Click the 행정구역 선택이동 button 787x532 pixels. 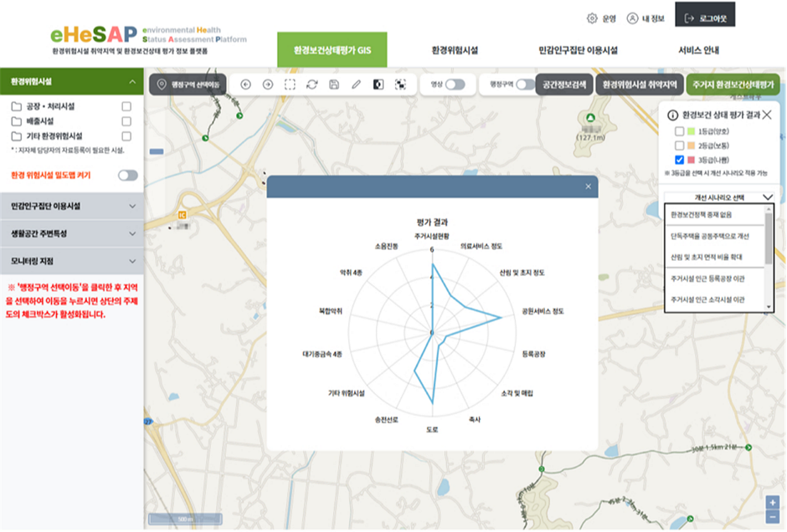pyautogui.click(x=188, y=84)
